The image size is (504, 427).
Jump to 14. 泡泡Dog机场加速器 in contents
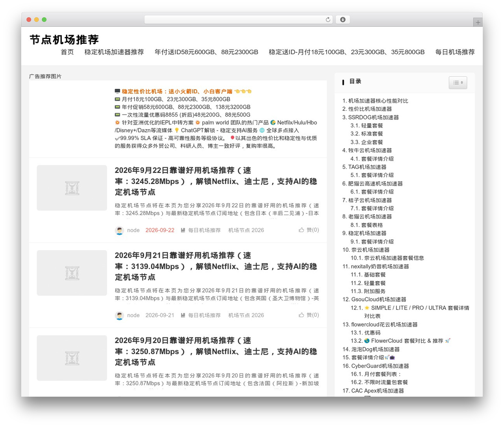(371, 349)
